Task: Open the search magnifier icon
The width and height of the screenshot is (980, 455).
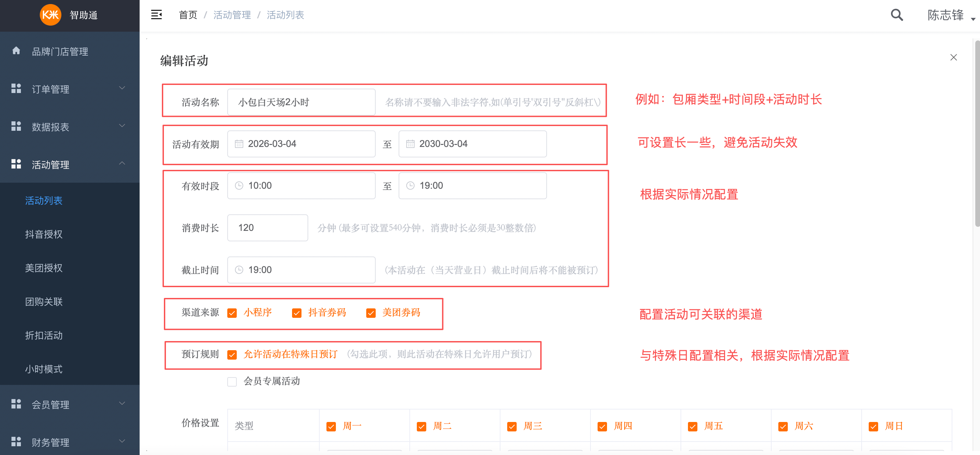Action: [896, 15]
